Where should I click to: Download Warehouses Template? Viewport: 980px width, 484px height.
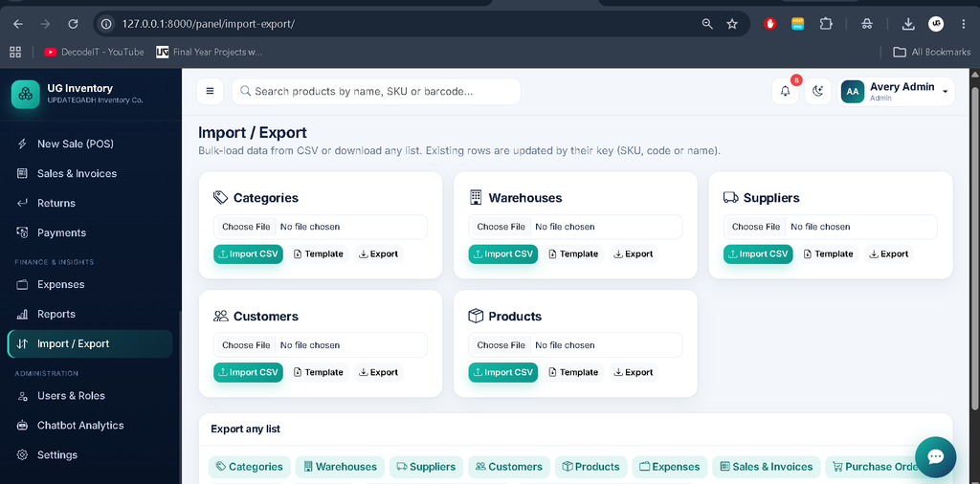click(574, 253)
